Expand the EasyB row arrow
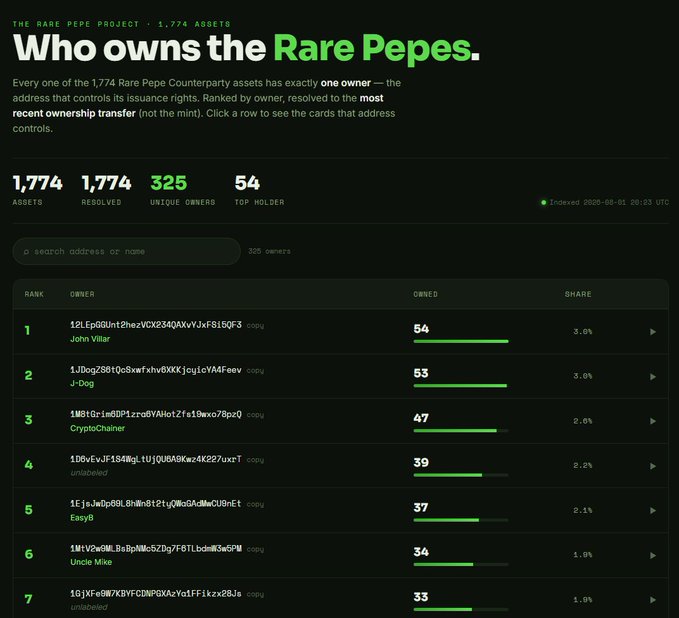This screenshot has height=618, width=679. pyautogui.click(x=653, y=511)
